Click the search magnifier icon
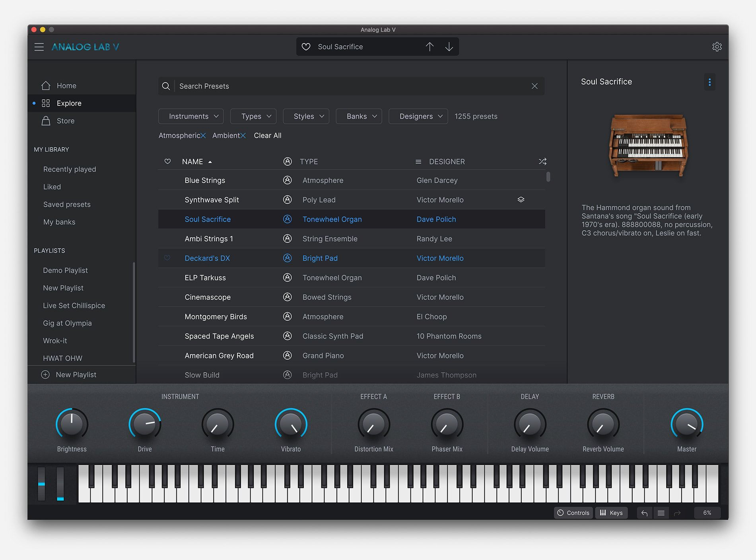 click(x=166, y=86)
